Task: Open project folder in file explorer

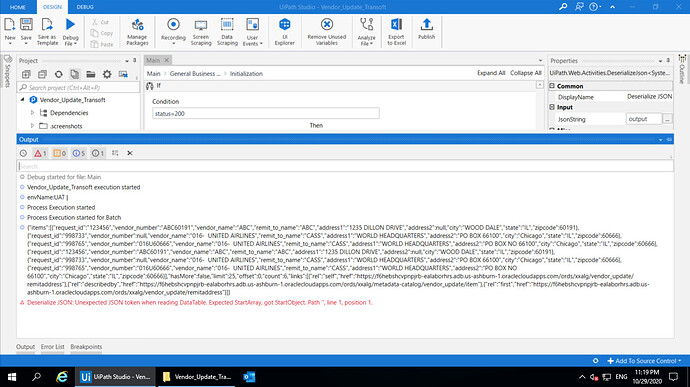Action: [91, 74]
